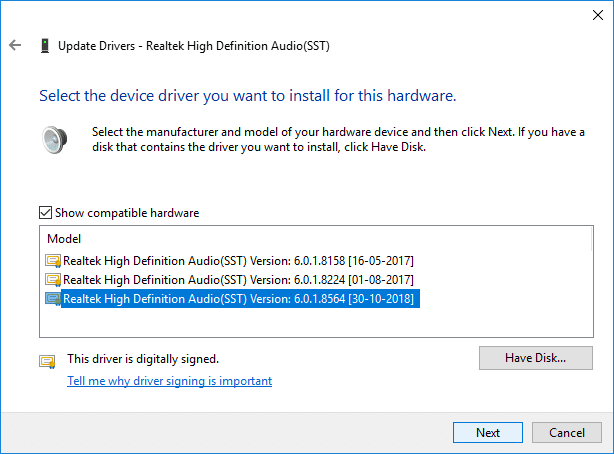Click the back arrow in the wizard header
Screen dimensions: 614x454
(15, 46)
